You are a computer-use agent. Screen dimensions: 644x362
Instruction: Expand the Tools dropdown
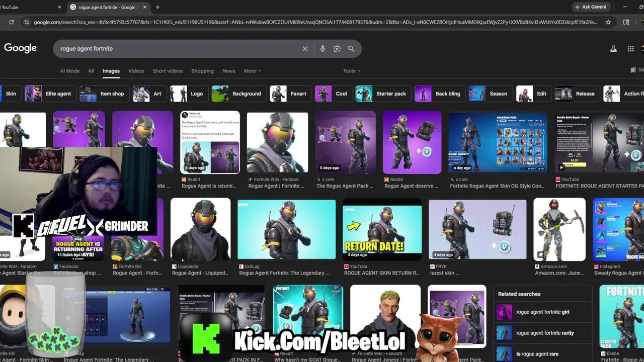tap(352, 71)
